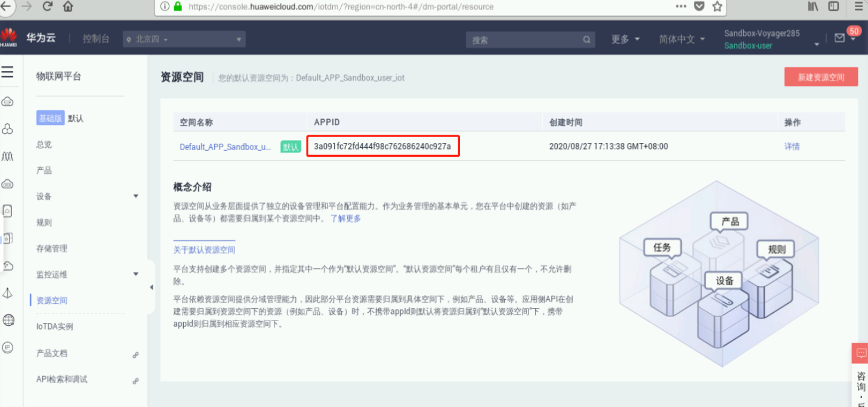The image size is (868, 407).
Task: Click the header 搜索 input field
Action: pyautogui.click(x=530, y=40)
